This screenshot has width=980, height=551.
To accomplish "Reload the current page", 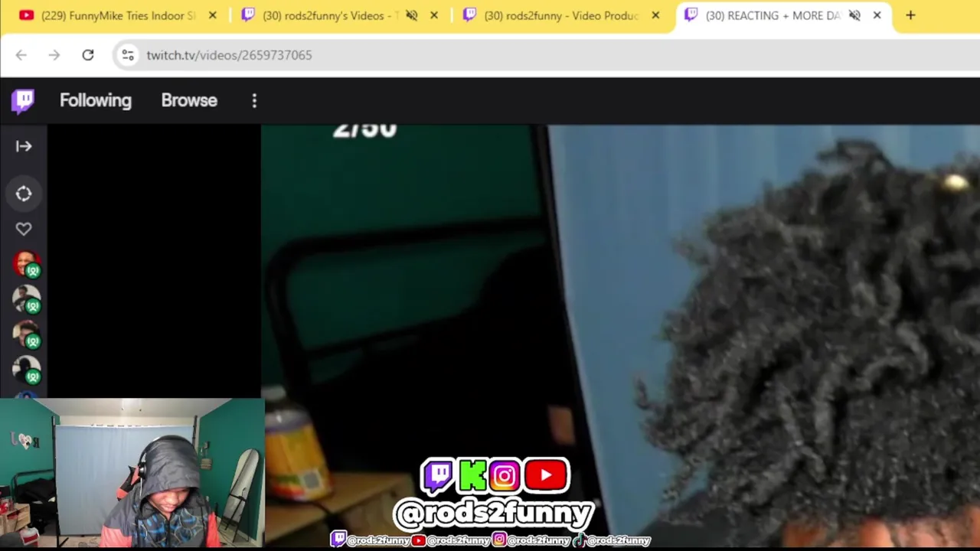I will (88, 55).
